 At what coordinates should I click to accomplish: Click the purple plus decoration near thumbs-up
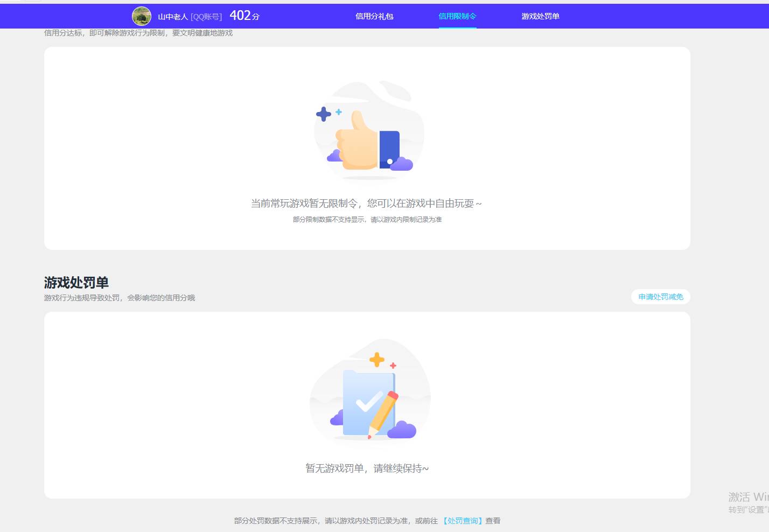point(323,114)
